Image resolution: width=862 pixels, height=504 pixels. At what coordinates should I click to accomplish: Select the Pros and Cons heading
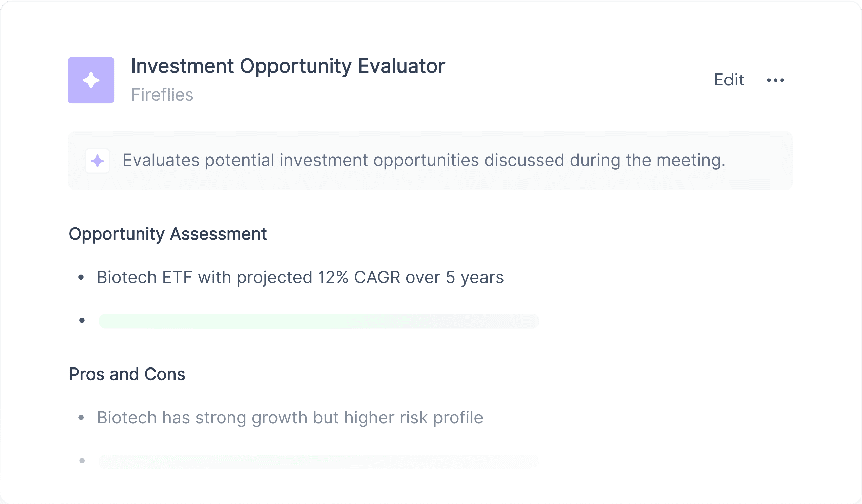click(127, 374)
